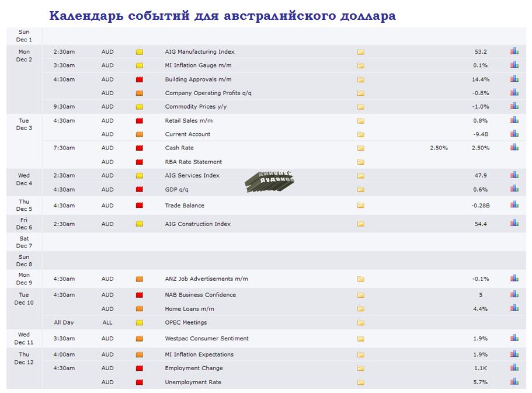The width and height of the screenshot is (532, 393).
Task: Select ANZ Job Advertisements m/m event
Action: click(206, 279)
